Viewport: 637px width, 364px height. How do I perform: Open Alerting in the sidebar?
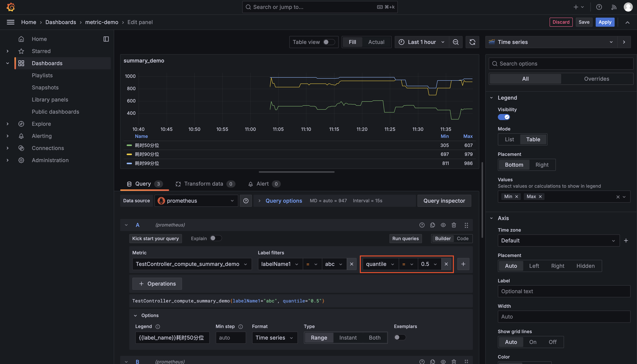point(42,136)
